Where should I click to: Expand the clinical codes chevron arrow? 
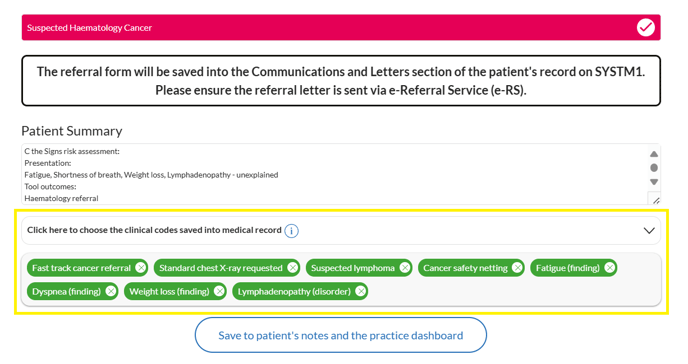649,231
